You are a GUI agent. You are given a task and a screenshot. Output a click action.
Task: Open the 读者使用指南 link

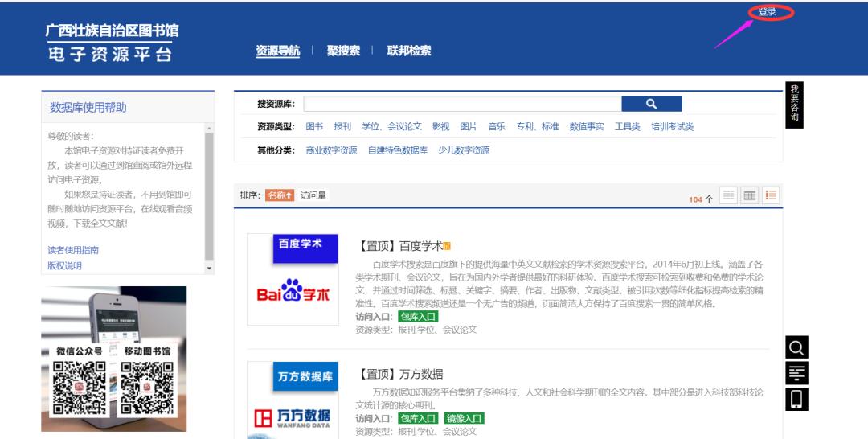click(73, 250)
